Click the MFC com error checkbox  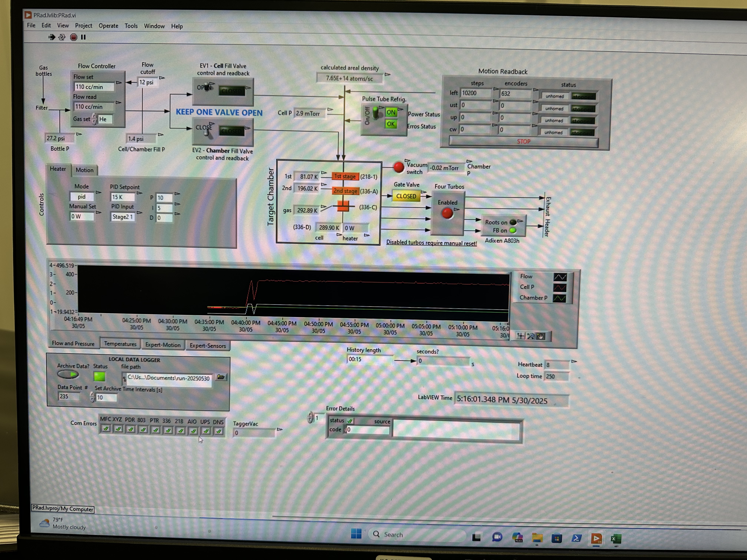[106, 429]
